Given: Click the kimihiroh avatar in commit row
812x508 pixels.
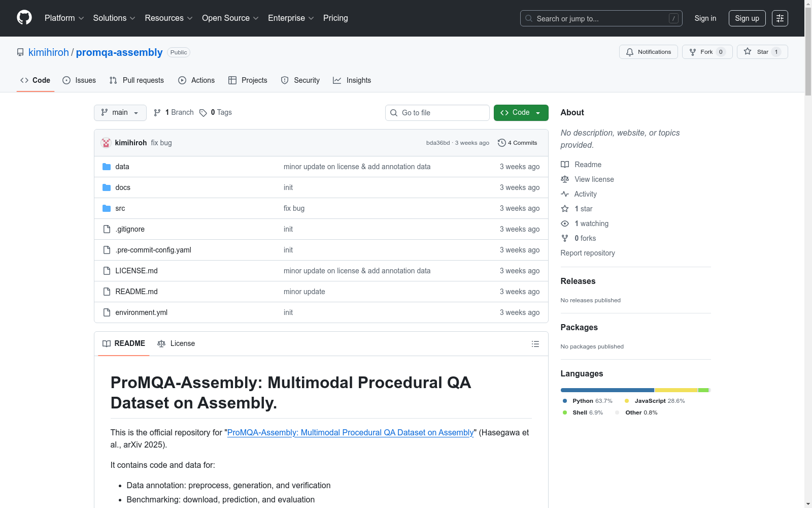Looking at the screenshot, I should (106, 143).
